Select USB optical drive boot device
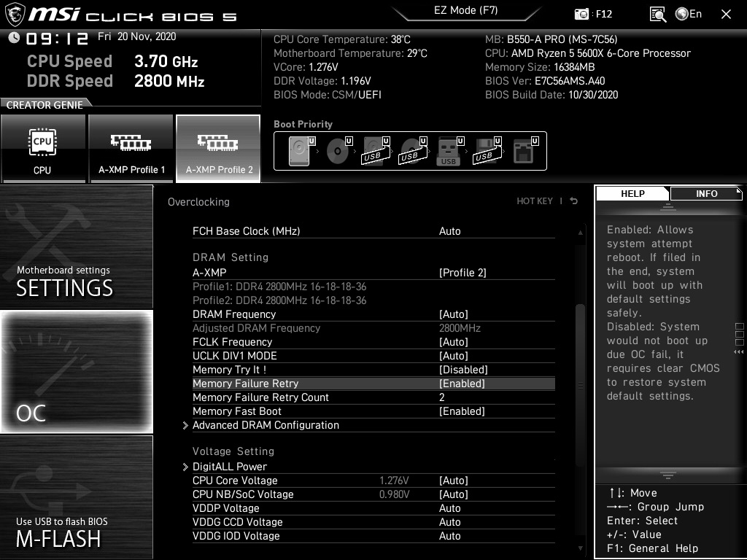Screen dimensions: 747x560 (413, 151)
